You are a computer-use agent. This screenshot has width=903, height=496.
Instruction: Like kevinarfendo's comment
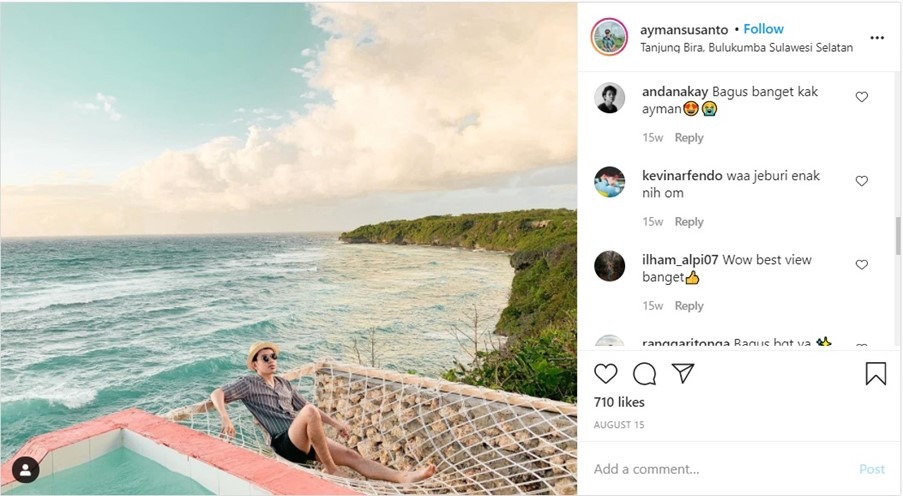(862, 181)
